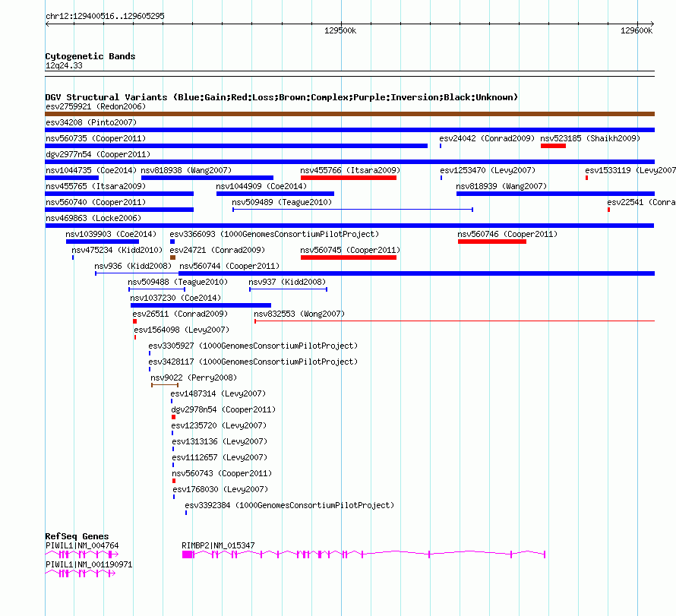Open the esv24042 (Conrad2009) variant label

tap(487, 138)
